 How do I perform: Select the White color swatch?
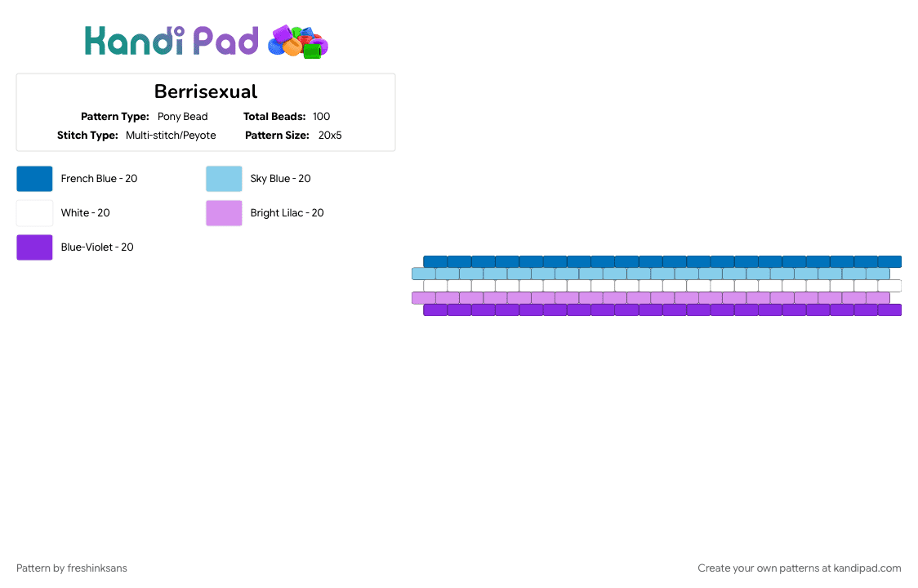click(x=34, y=213)
